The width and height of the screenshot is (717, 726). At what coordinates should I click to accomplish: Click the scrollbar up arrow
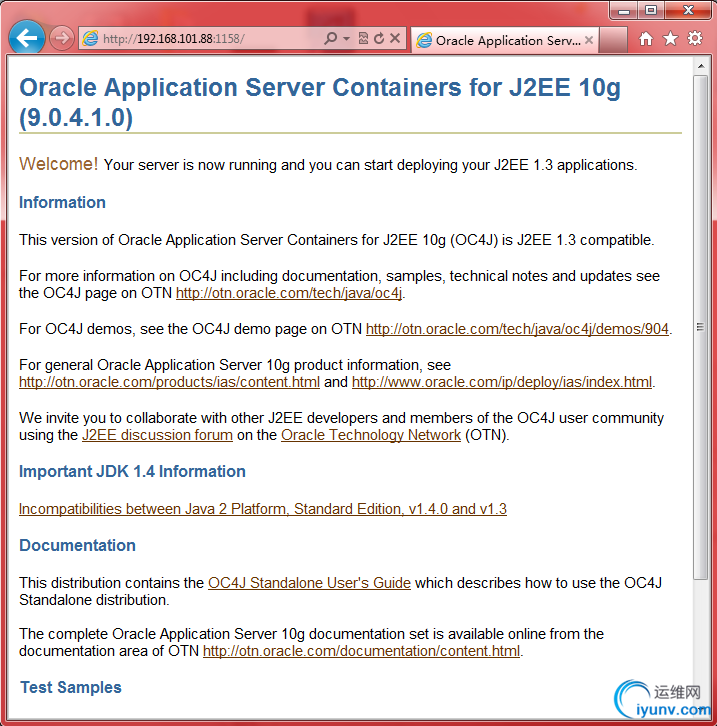coord(701,66)
